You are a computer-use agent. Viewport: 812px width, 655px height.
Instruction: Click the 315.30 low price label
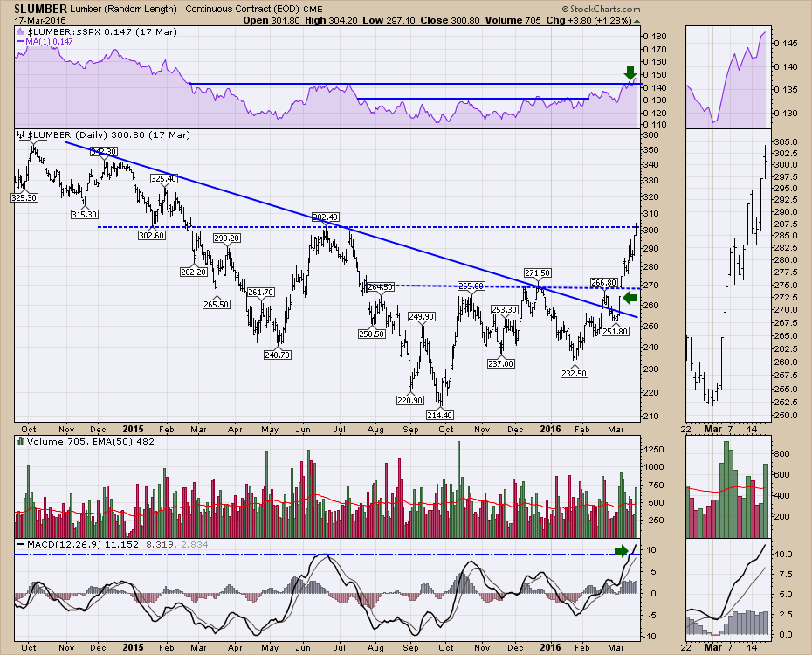coord(85,214)
